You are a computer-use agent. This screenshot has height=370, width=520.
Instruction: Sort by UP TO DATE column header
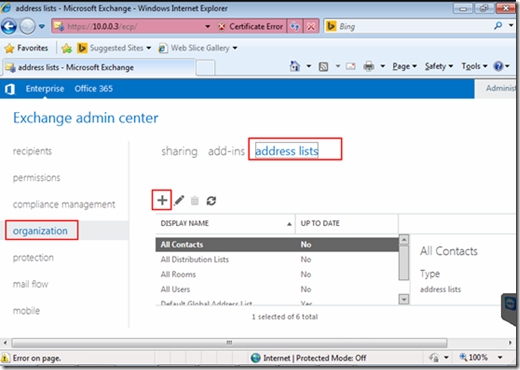pos(347,223)
